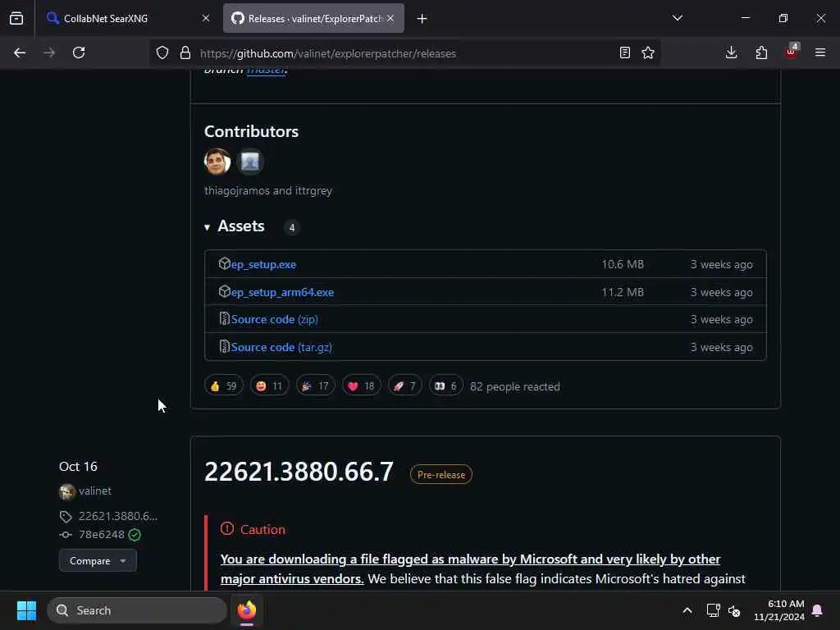This screenshot has height=630, width=840.
Task: Open the list all tabs dropdown
Action: 677,19
